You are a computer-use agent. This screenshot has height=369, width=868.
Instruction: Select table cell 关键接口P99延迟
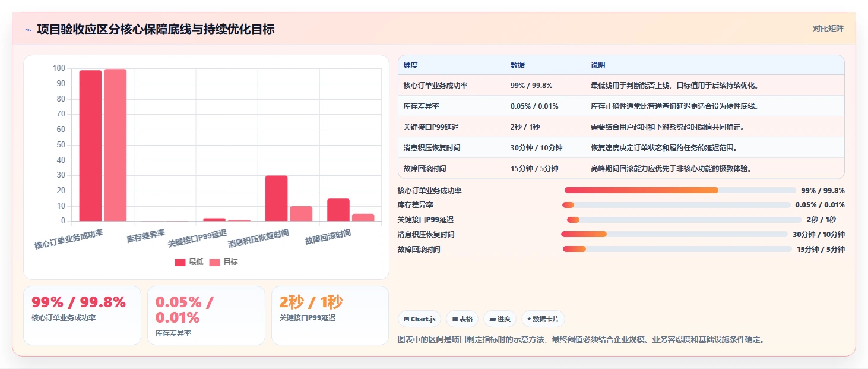point(432,127)
